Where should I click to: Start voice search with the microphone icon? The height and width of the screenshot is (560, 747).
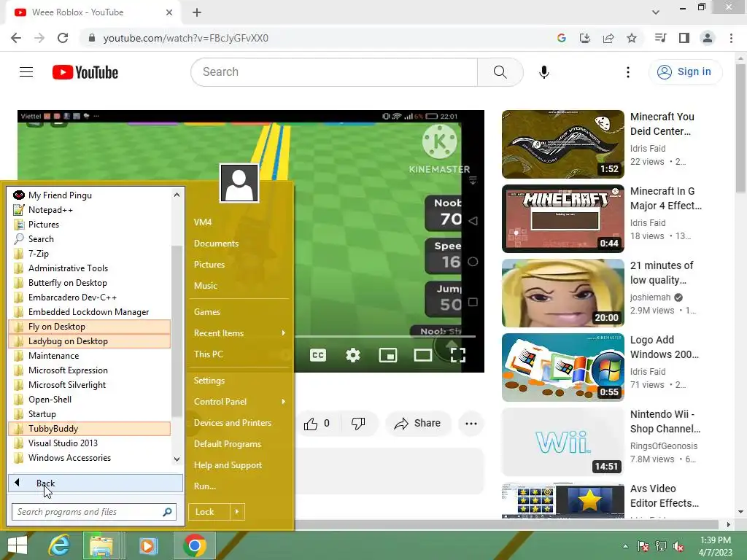point(543,72)
